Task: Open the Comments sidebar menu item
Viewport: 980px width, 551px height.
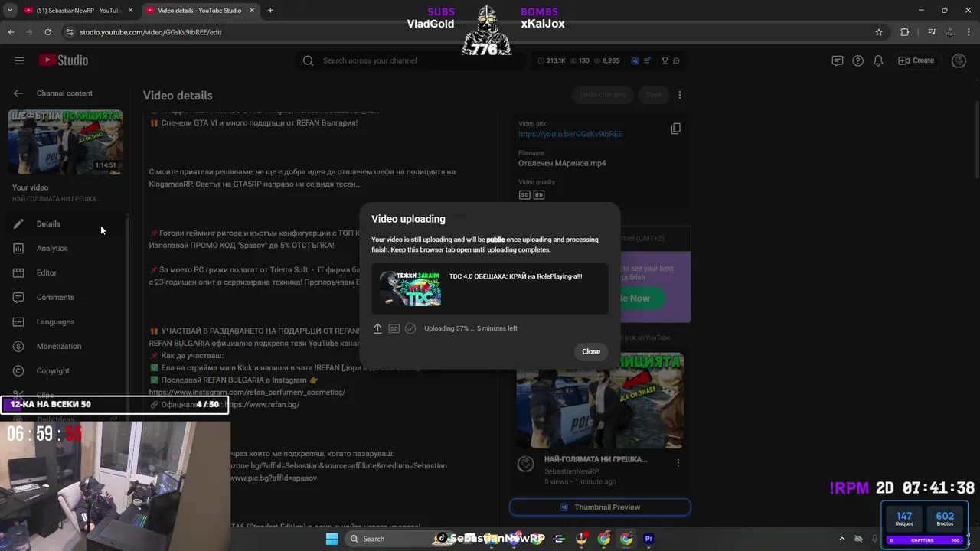Action: point(55,297)
